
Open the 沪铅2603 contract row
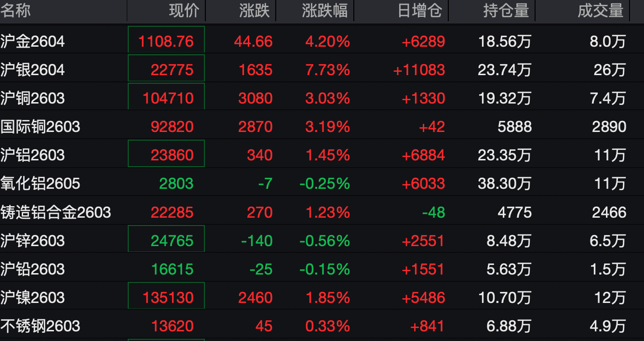[x=33, y=269]
